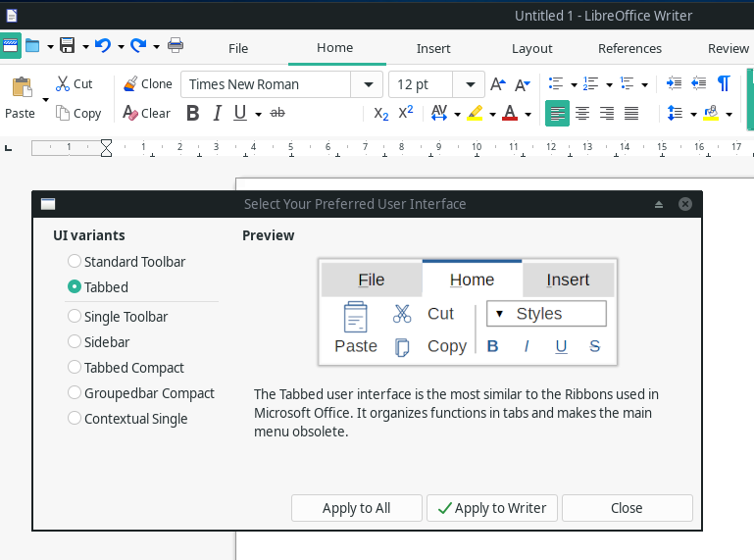Apply paragraph background color swatch

[x=711, y=113]
